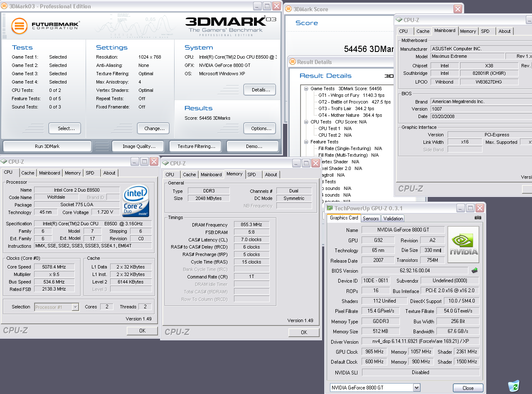This screenshot has width=532, height=394.
Task: Open the Sensors tab in GPU-Z
Action: 371,218
